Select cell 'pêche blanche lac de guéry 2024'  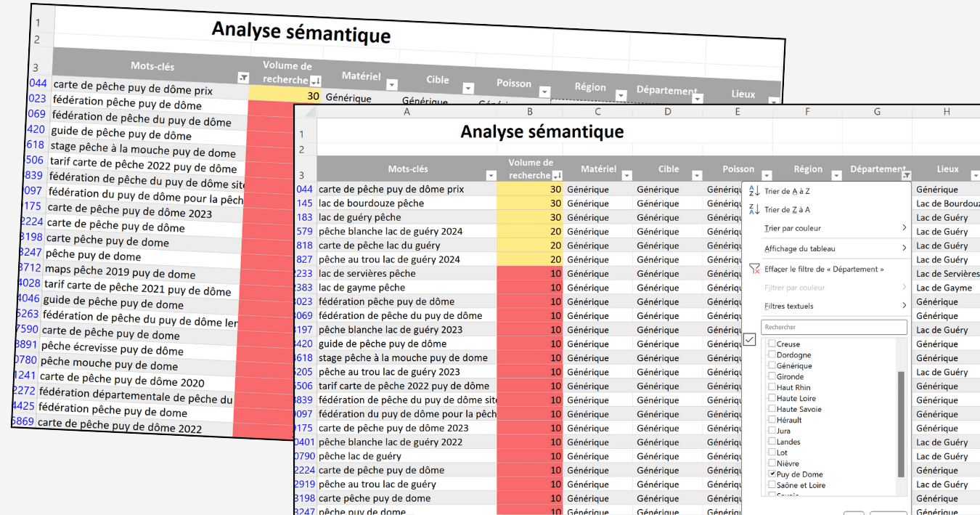(x=407, y=231)
